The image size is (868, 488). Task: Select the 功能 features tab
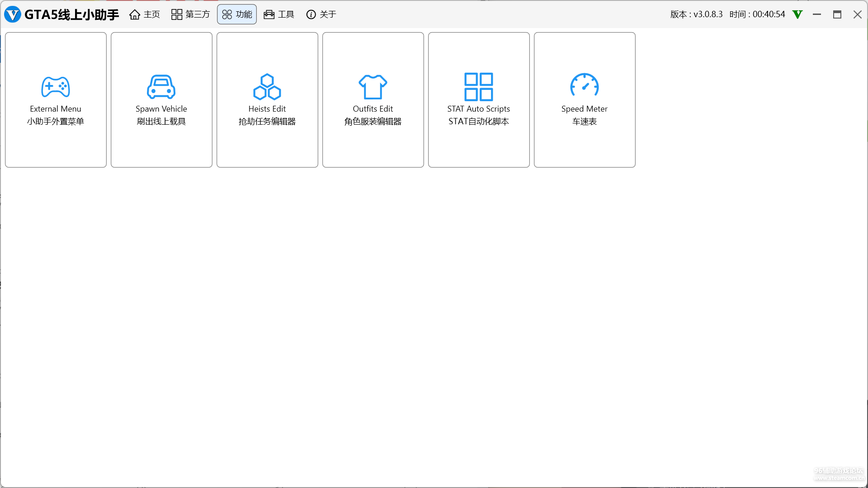tap(237, 14)
